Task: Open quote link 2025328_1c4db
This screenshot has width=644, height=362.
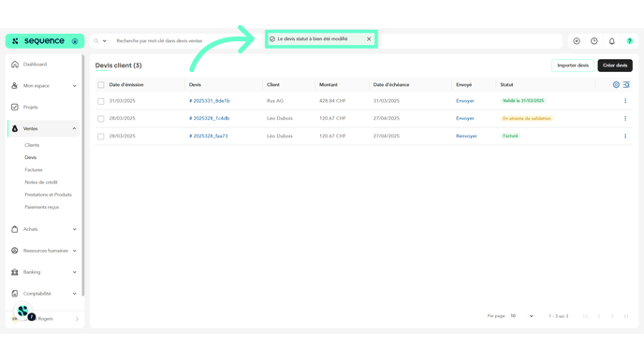Action: (209, 118)
